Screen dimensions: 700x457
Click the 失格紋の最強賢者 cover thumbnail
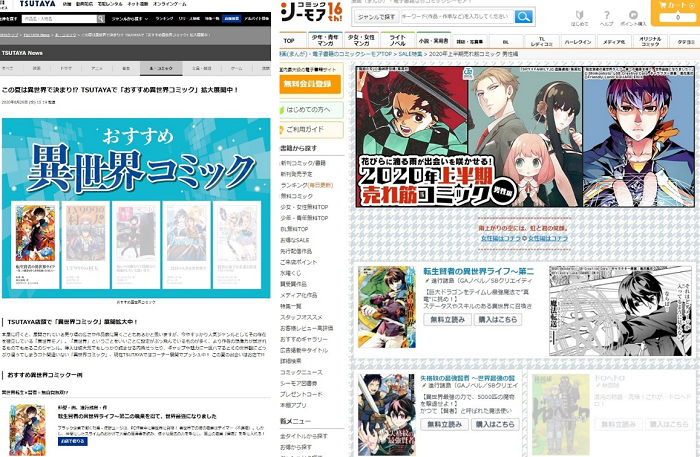[x=387, y=415]
